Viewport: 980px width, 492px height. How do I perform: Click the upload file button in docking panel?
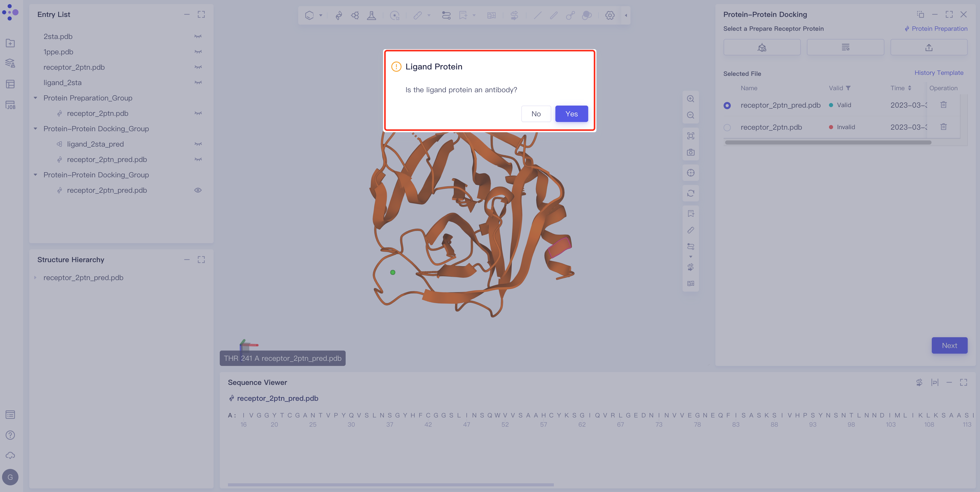click(929, 47)
